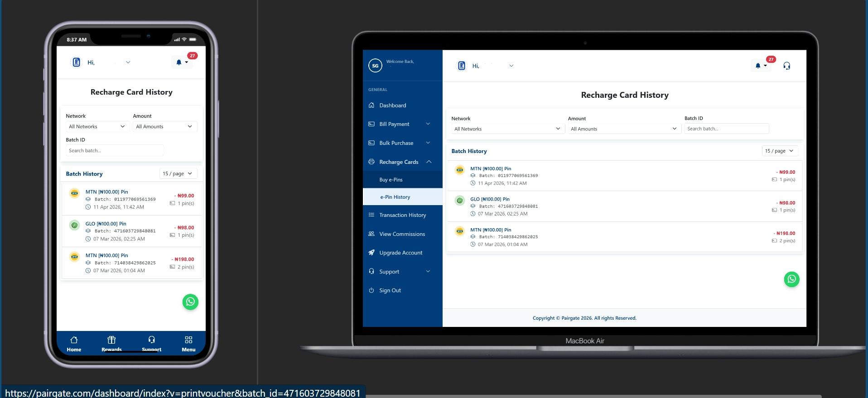Open 15 / page selector on laptop
The height and width of the screenshot is (398, 868).
(780, 151)
